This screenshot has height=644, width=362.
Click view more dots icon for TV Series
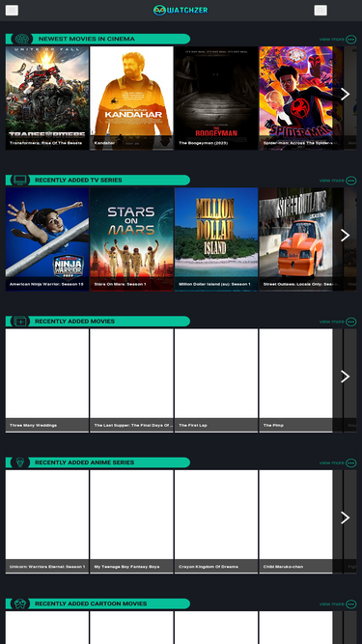pyautogui.click(x=351, y=181)
